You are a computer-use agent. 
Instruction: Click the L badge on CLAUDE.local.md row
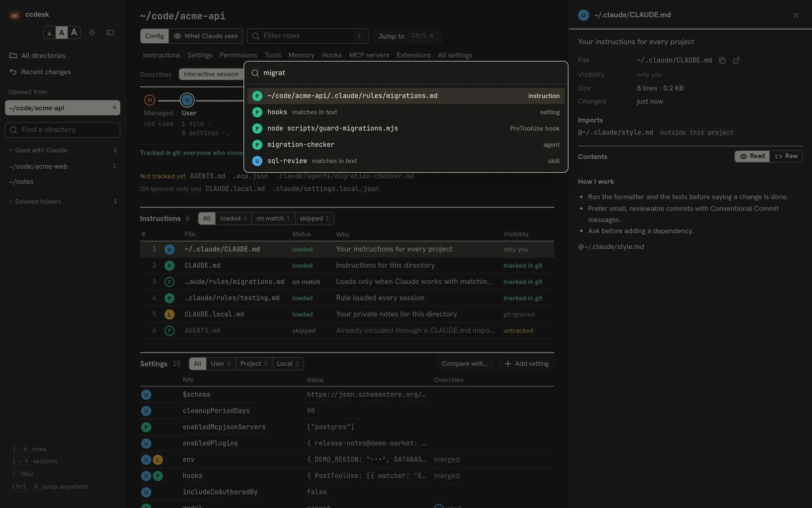click(169, 314)
